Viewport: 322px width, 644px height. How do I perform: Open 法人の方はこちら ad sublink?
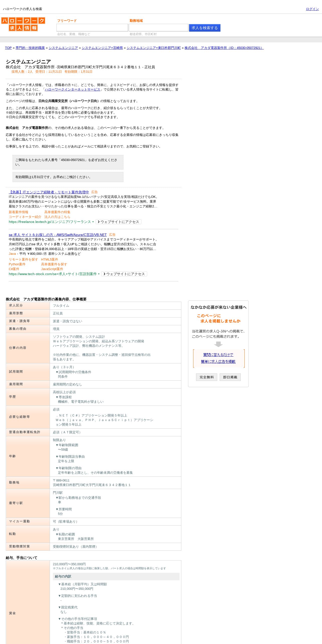click(x=57, y=217)
